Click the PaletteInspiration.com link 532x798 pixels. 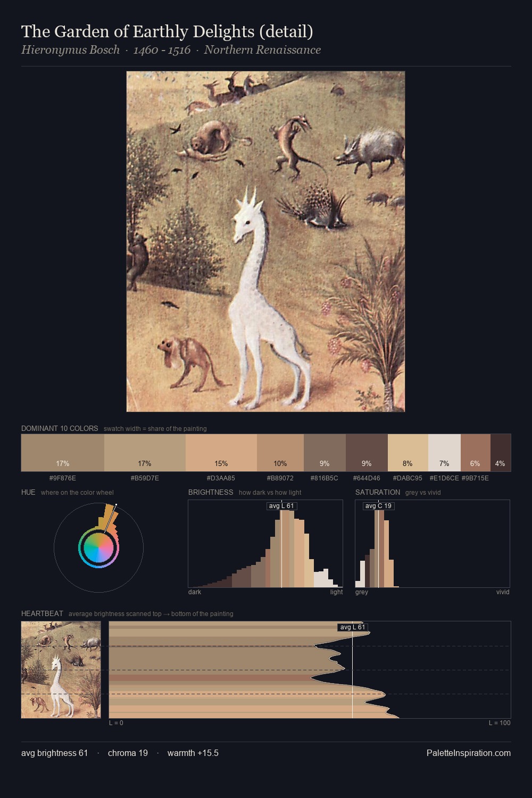(x=469, y=753)
